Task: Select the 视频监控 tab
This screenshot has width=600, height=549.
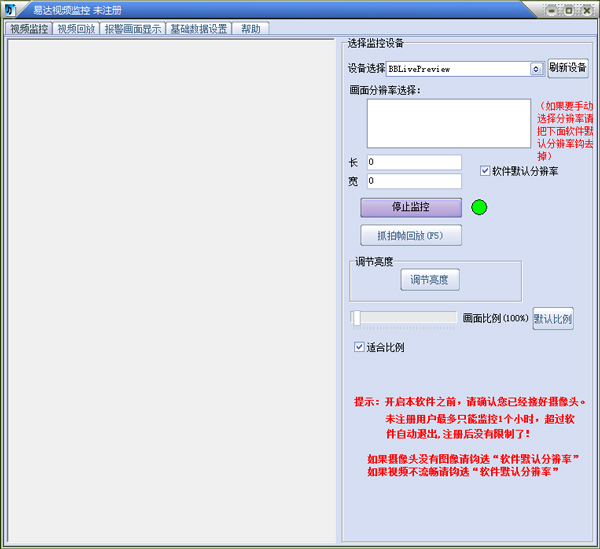Action: pyautogui.click(x=28, y=29)
